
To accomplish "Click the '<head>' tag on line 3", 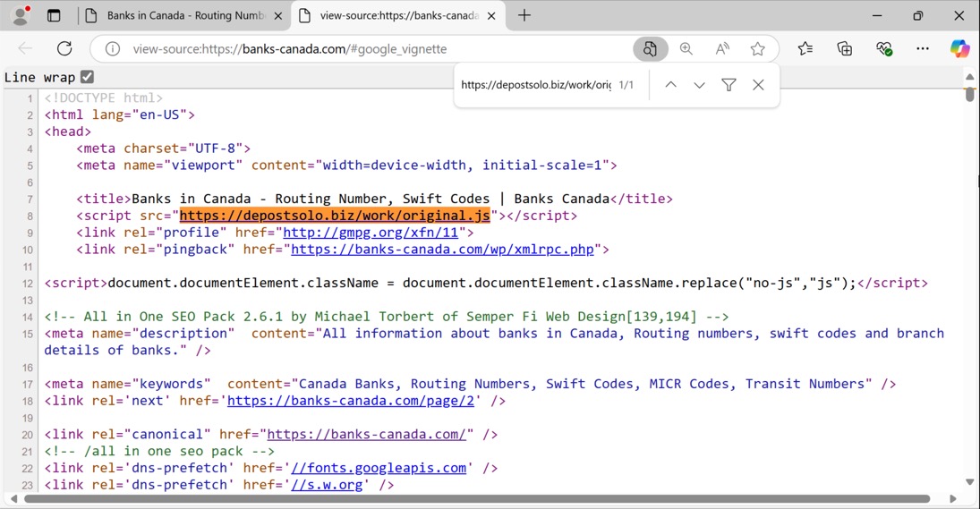I will pos(67,131).
